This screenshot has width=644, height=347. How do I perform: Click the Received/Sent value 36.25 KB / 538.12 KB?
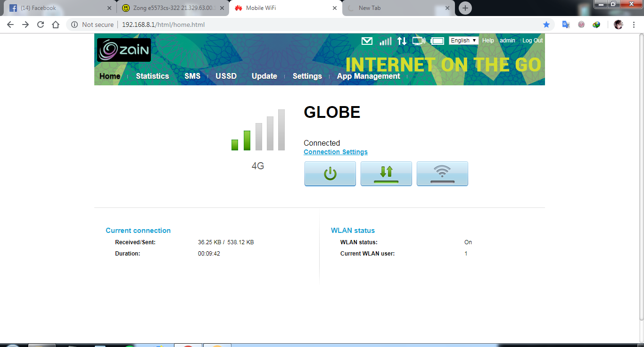pos(226,242)
